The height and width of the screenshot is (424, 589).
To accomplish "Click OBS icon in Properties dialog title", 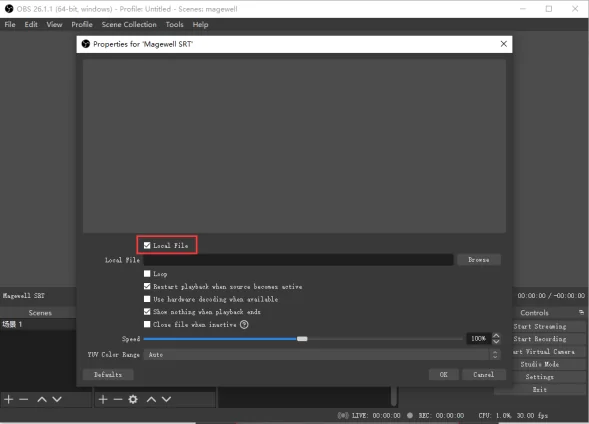I will coord(86,44).
